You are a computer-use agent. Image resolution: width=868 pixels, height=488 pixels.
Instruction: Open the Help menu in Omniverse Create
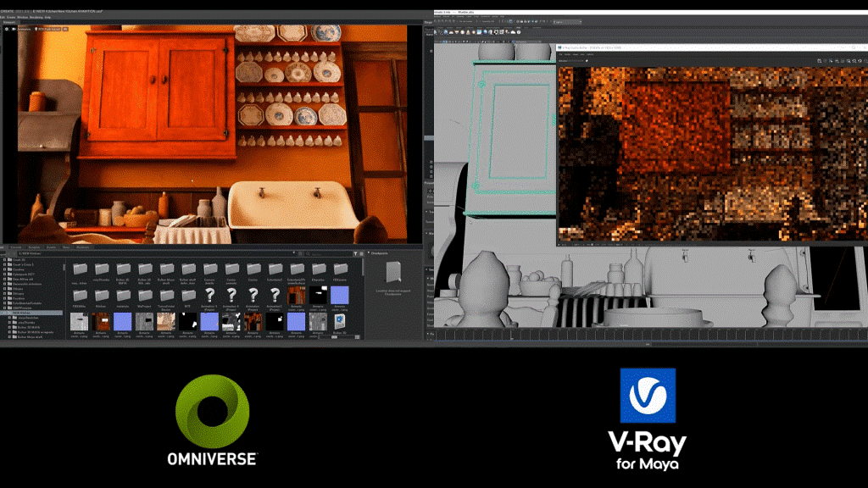pos(47,17)
